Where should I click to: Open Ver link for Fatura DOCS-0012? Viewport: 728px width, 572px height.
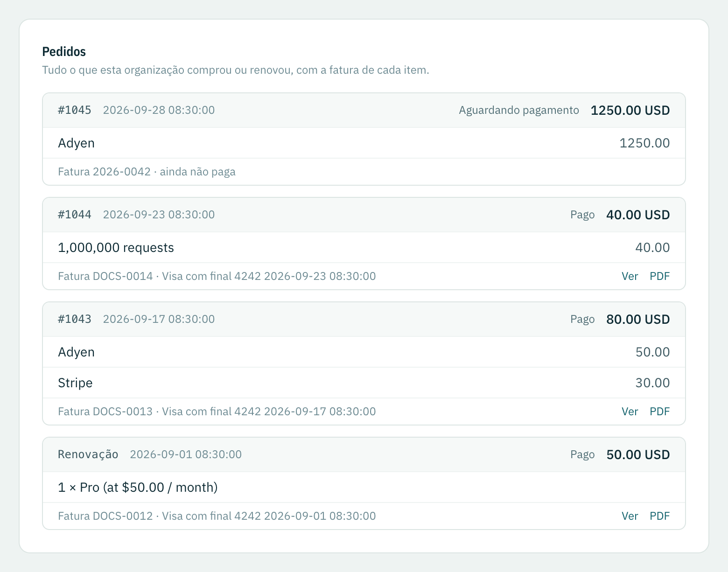630,516
